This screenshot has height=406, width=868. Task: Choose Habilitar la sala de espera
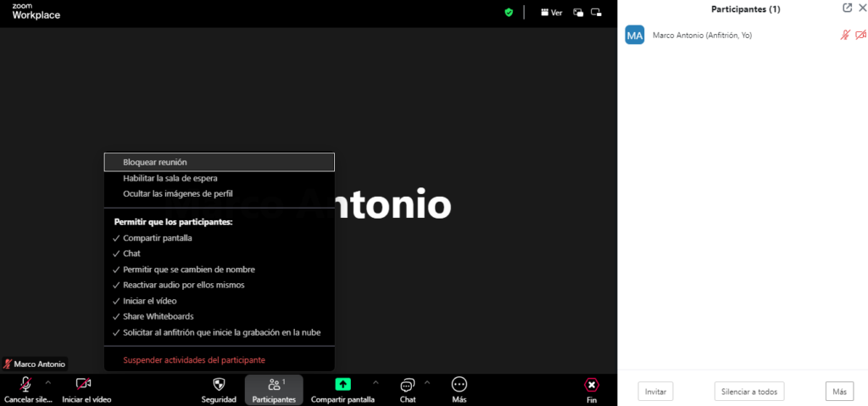(x=170, y=178)
